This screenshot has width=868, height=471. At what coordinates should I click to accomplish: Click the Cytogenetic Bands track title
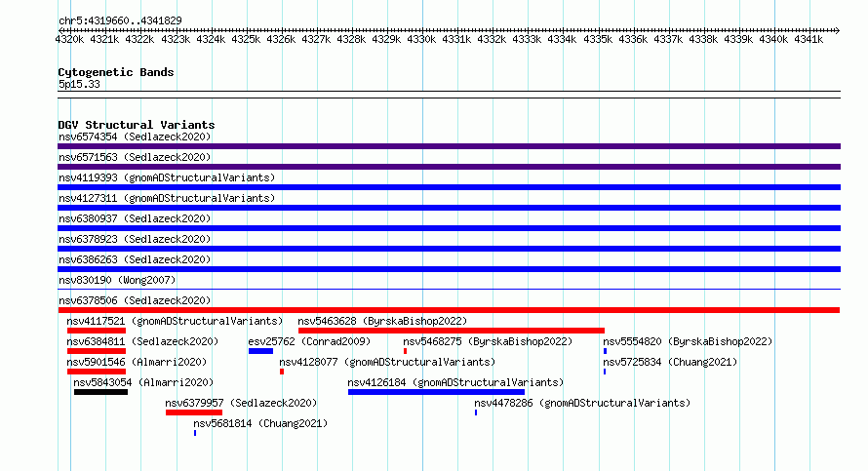click(116, 72)
